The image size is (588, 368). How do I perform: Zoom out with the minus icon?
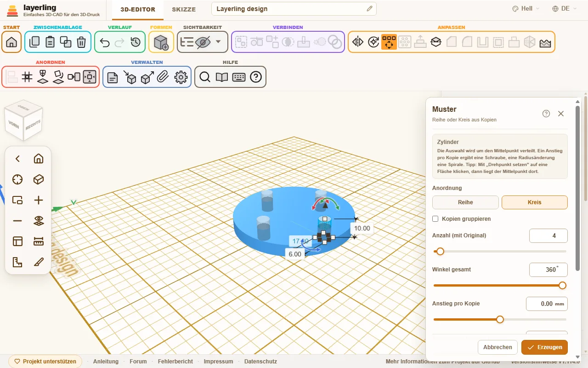[x=17, y=221]
